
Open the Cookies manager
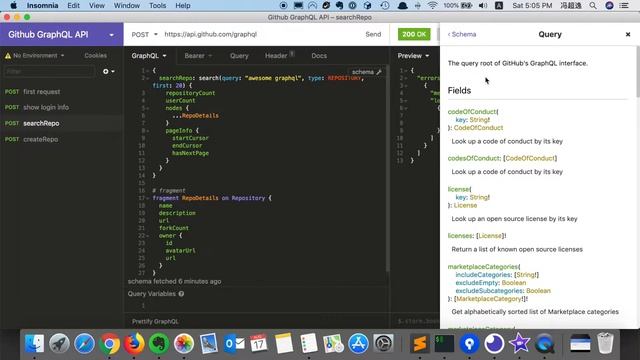[96, 56]
